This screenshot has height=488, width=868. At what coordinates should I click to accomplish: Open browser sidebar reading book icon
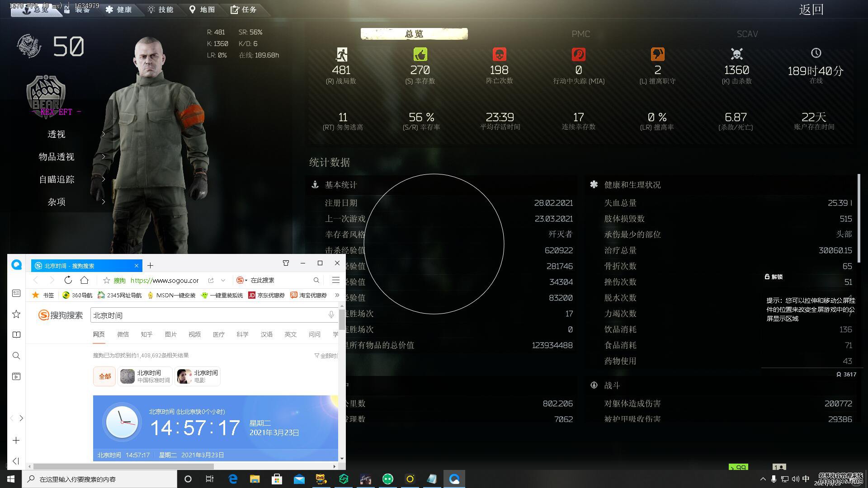tap(16, 335)
